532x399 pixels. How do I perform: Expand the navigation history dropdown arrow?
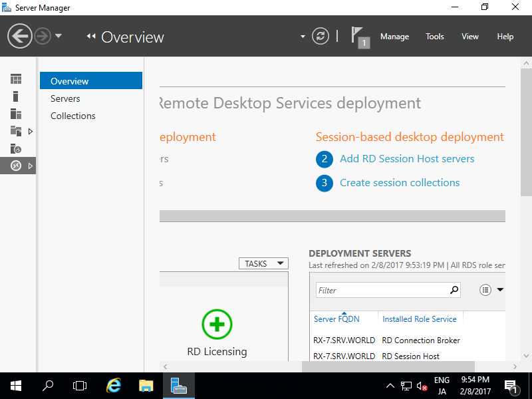click(x=59, y=36)
